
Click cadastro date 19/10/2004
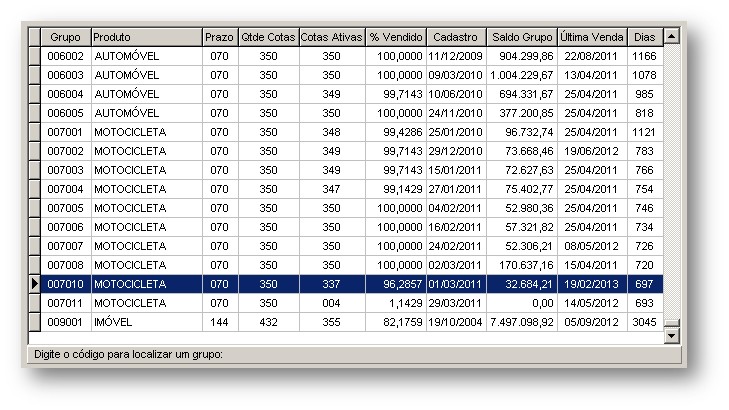coord(456,323)
